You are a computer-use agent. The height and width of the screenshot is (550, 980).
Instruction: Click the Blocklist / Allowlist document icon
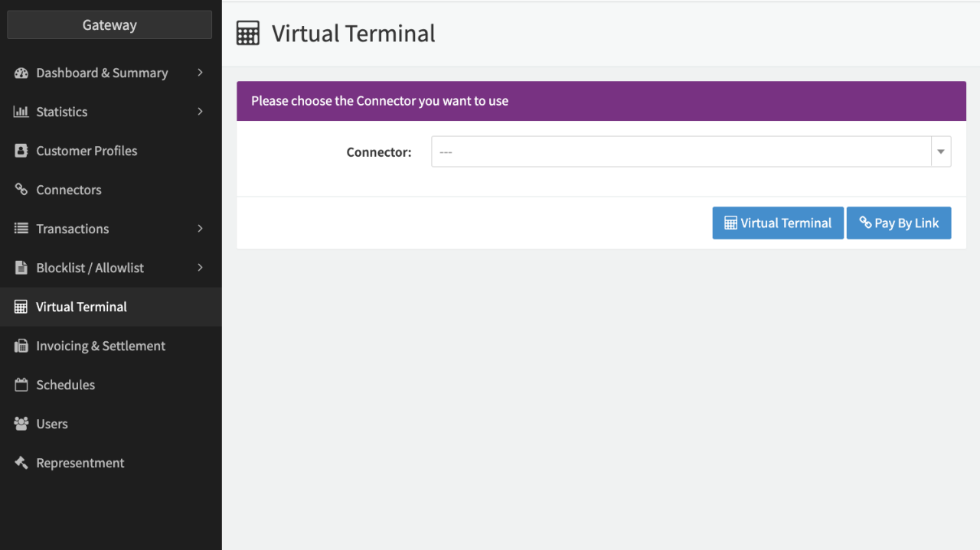click(x=21, y=268)
